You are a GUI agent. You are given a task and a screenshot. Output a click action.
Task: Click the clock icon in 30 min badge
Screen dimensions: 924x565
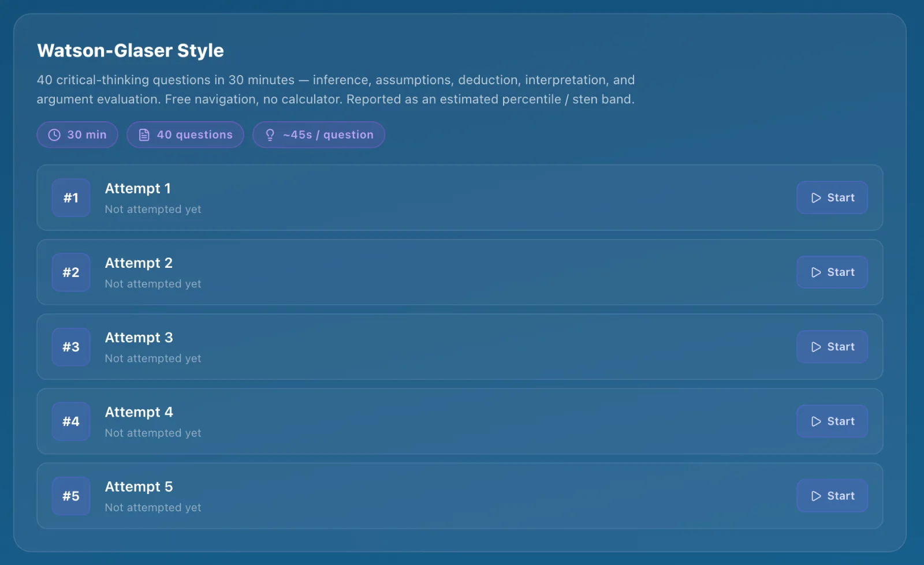54,135
